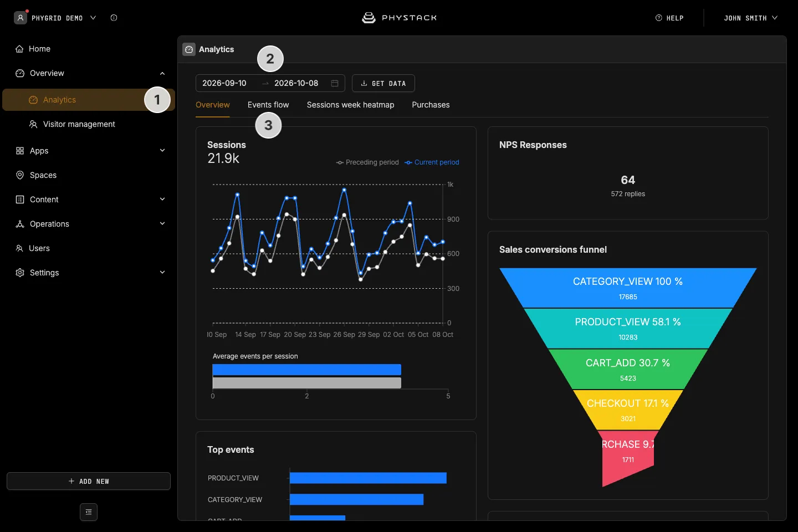Image resolution: width=798 pixels, height=532 pixels.
Task: Click the Apps grid icon
Action: 20,151
